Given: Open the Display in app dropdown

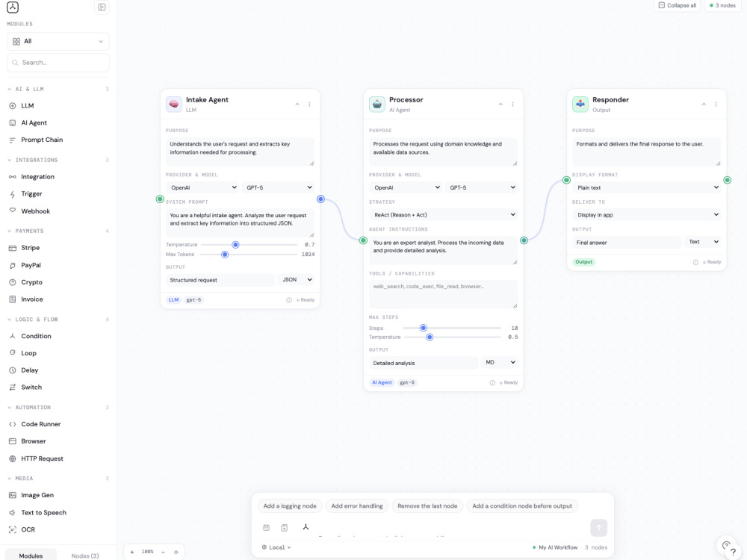Looking at the screenshot, I should point(646,215).
